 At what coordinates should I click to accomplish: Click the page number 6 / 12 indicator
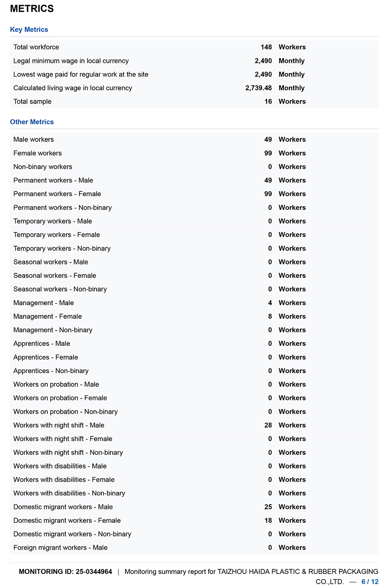click(370, 582)
